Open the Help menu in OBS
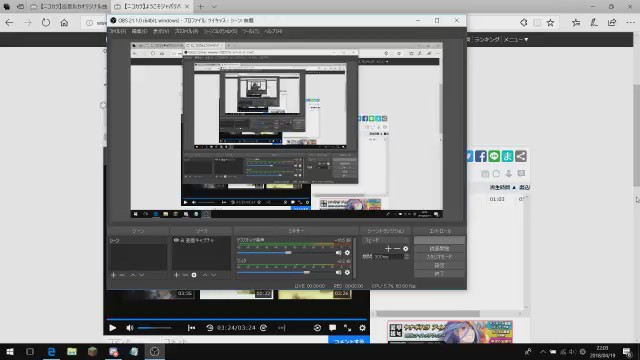 point(273,31)
